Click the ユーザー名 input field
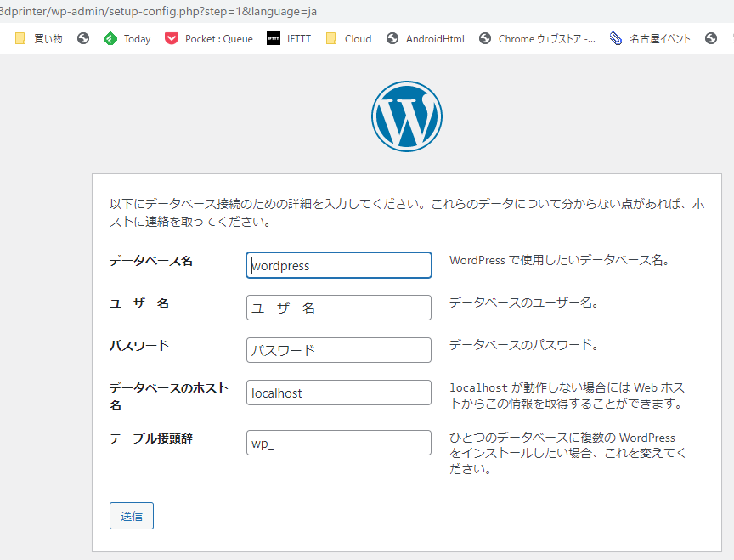Viewport: 734px width, 560px height. pyautogui.click(x=338, y=308)
